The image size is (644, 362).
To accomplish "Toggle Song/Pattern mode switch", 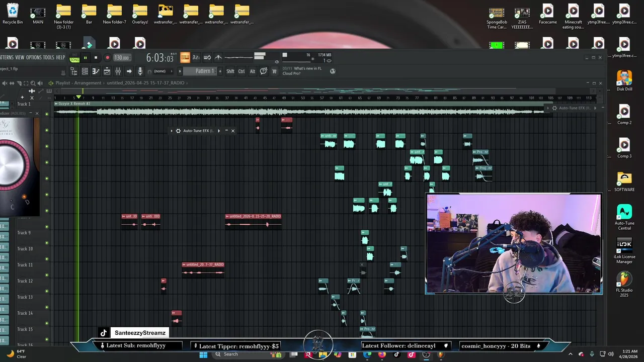I will pos(75,58).
